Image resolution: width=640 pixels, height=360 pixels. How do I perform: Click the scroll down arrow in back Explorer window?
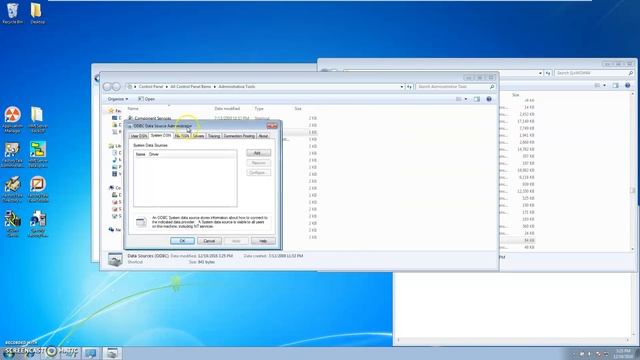click(633, 249)
